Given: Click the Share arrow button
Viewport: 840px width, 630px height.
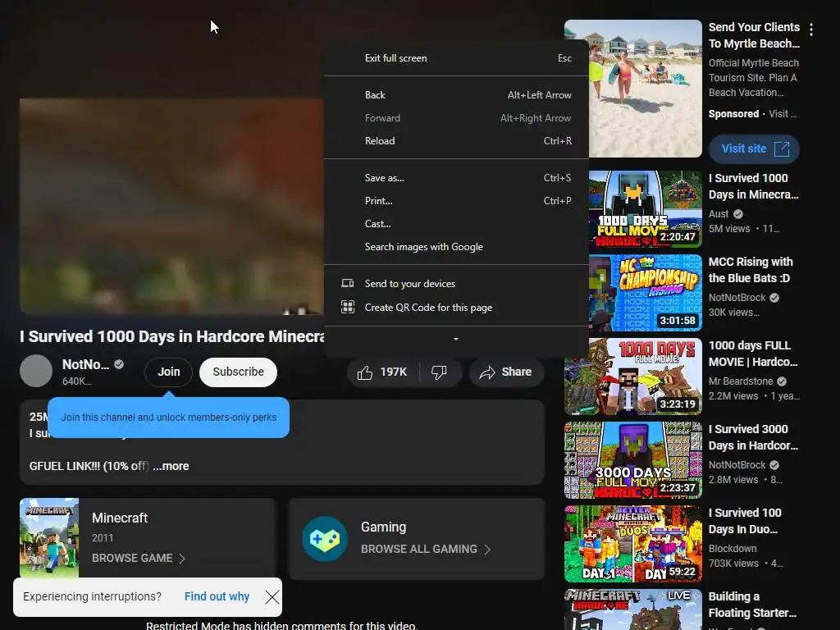Looking at the screenshot, I should [x=506, y=372].
